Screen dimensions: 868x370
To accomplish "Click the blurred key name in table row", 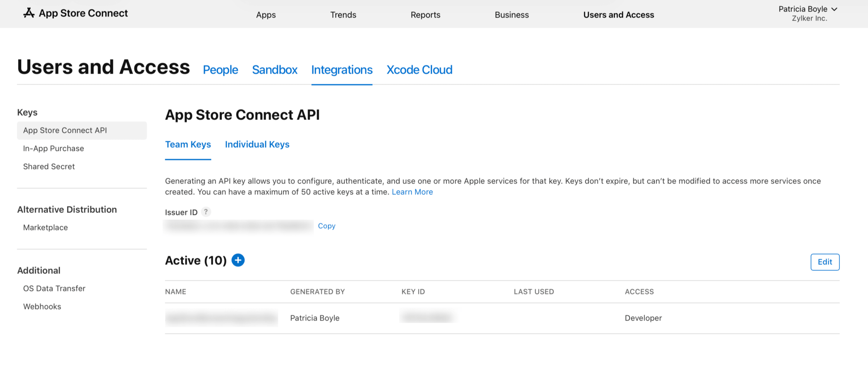I will (x=221, y=318).
